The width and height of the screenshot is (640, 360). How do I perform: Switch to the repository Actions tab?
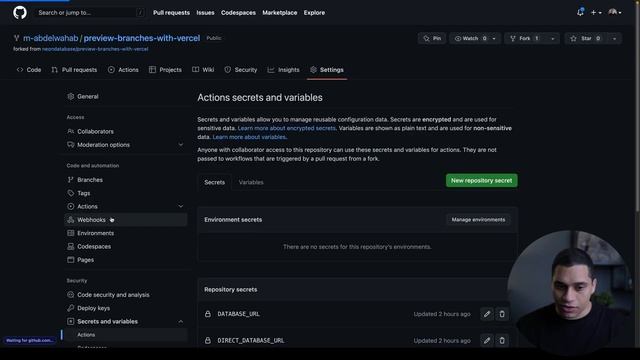click(123, 70)
